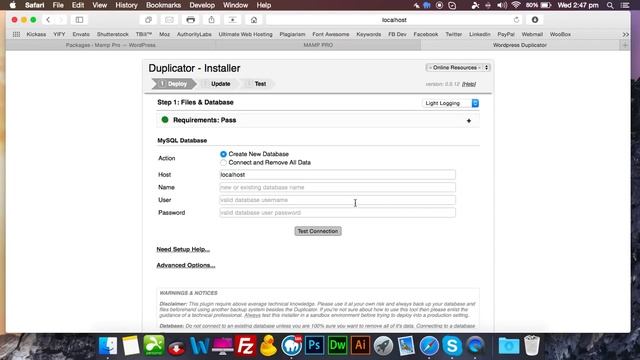The height and width of the screenshot is (360, 640).
Task: Add a new tab with plus
Action: 625,45
